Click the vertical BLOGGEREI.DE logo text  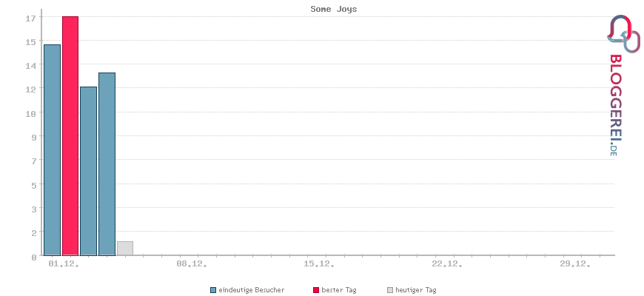(x=615, y=105)
